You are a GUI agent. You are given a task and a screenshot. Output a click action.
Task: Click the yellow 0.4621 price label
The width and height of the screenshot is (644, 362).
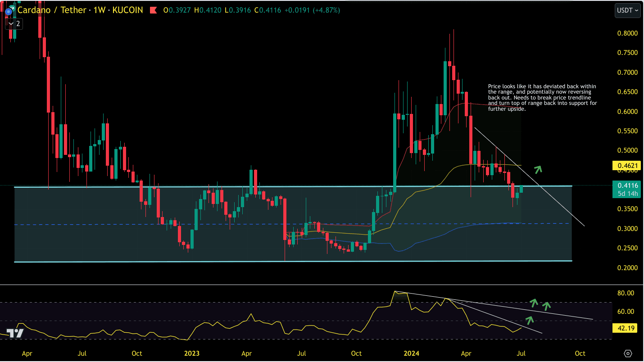pyautogui.click(x=626, y=166)
